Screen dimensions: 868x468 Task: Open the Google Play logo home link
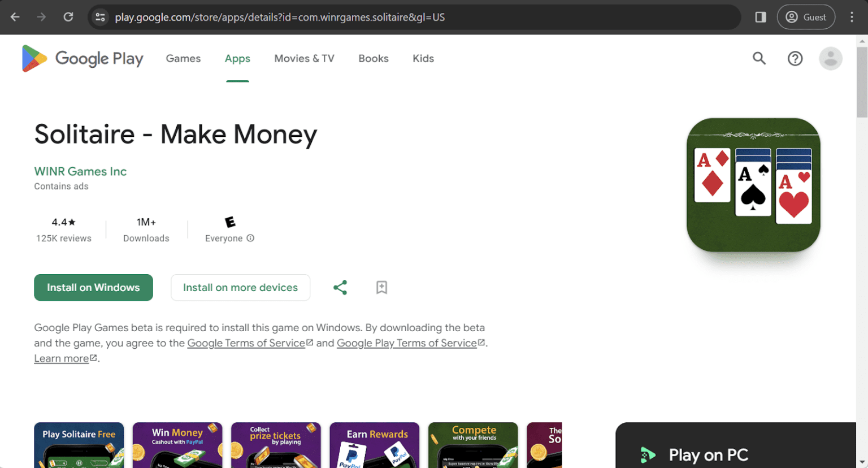83,58
